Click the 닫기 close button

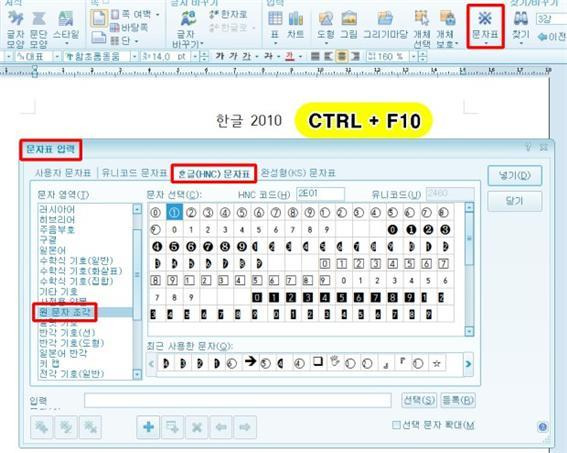515,201
